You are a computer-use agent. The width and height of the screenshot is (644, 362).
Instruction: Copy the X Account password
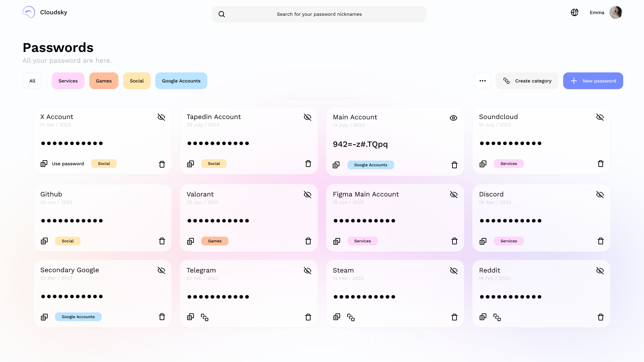(44, 164)
